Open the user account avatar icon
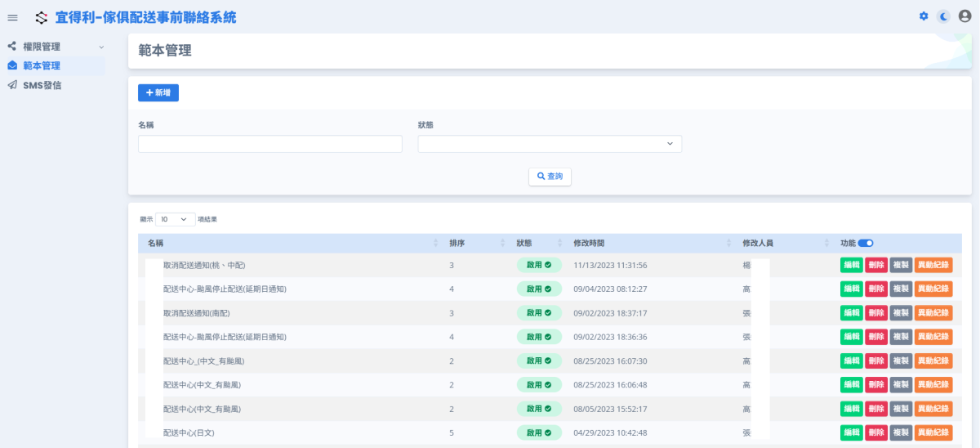Viewport: 980px width, 448px height. tap(964, 16)
